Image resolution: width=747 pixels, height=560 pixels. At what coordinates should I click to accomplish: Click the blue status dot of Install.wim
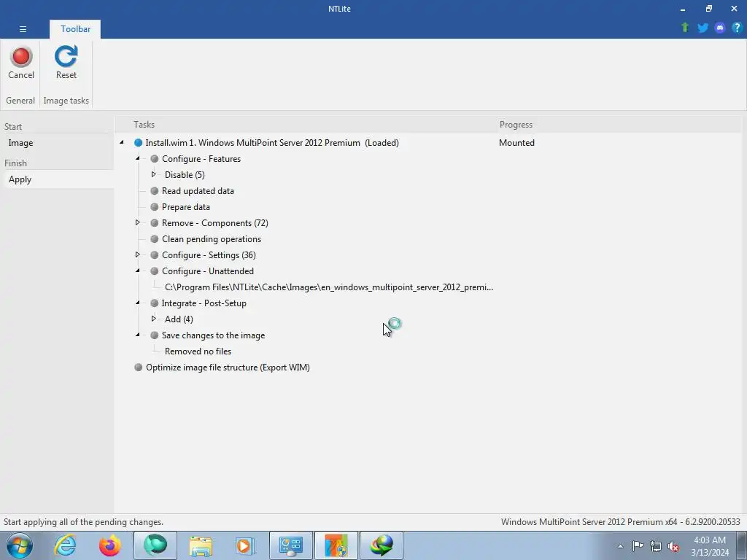click(x=138, y=143)
